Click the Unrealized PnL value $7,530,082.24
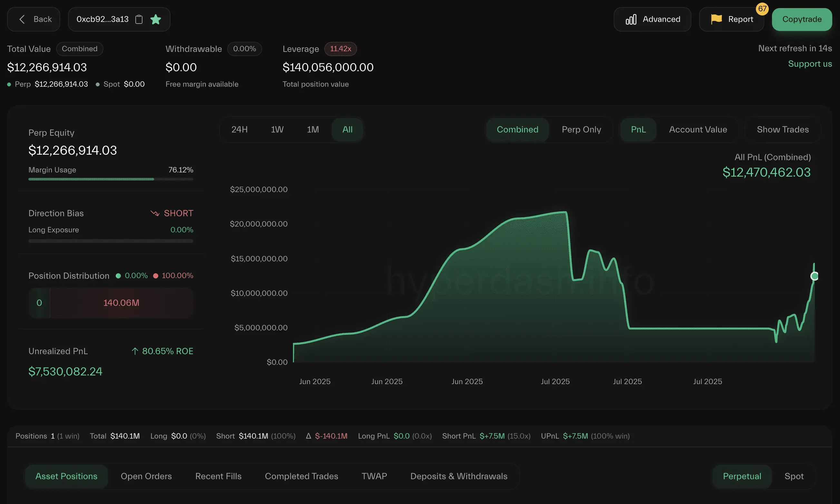This screenshot has width=840, height=504. pyautogui.click(x=65, y=371)
